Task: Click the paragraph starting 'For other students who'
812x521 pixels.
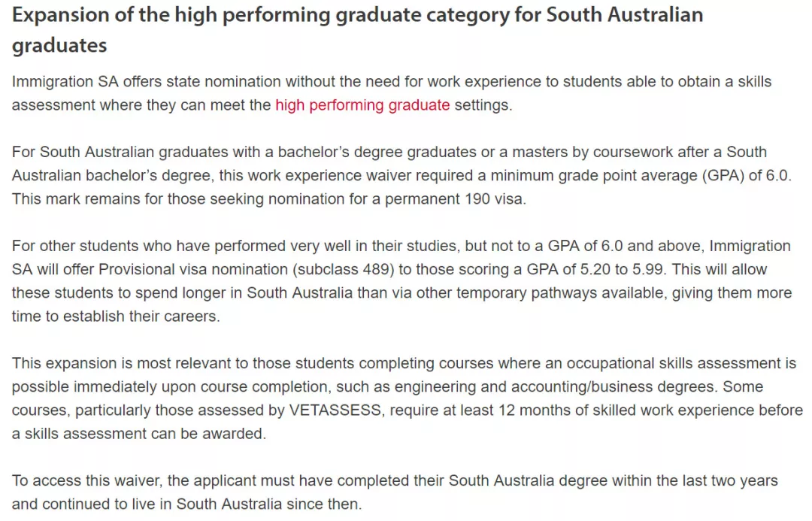Action: point(401,281)
